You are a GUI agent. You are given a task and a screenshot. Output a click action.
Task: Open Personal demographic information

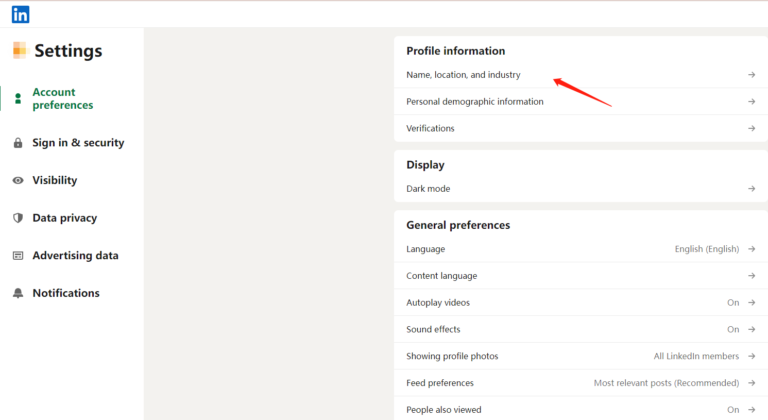click(x=475, y=101)
